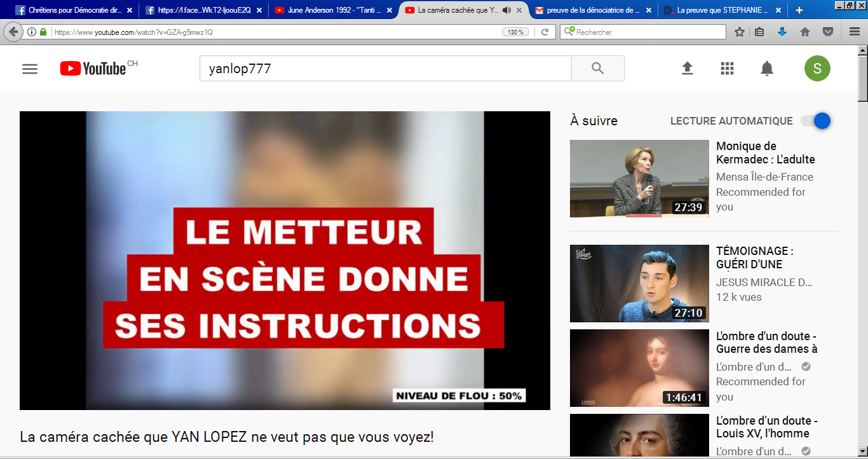Reload the page with refresh button
Screen dimensions: 868x459
point(545,32)
